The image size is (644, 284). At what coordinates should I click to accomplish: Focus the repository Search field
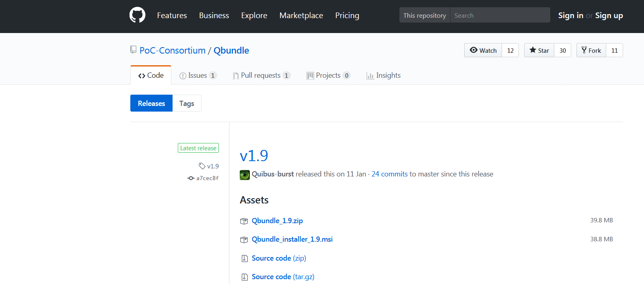(x=500, y=15)
